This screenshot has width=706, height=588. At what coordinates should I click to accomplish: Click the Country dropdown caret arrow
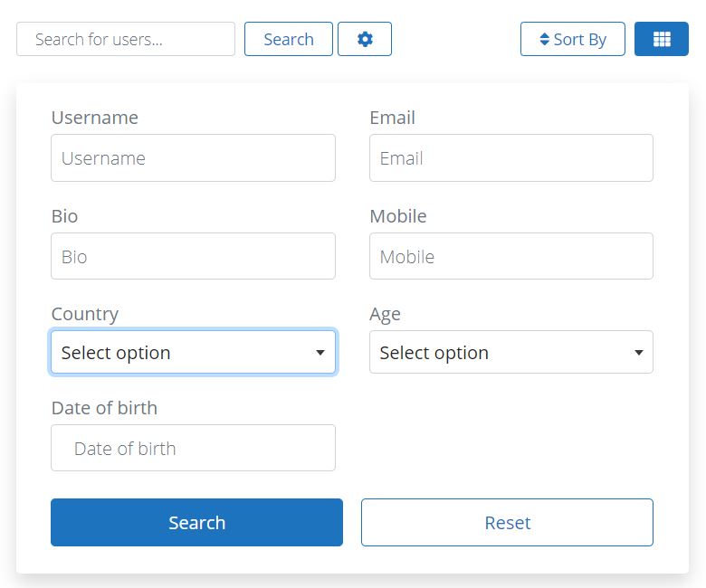(x=320, y=352)
